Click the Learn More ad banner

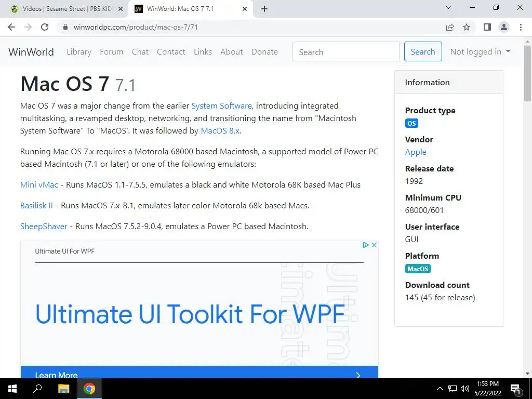click(199, 372)
